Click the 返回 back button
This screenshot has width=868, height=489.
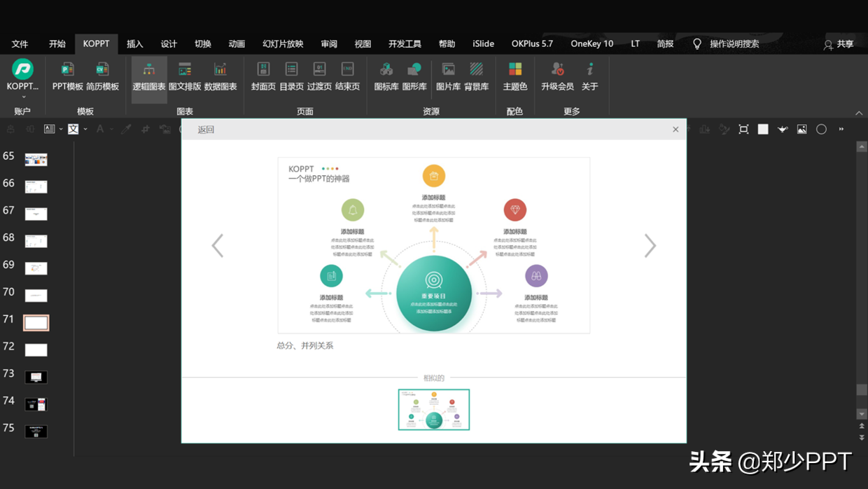point(204,130)
